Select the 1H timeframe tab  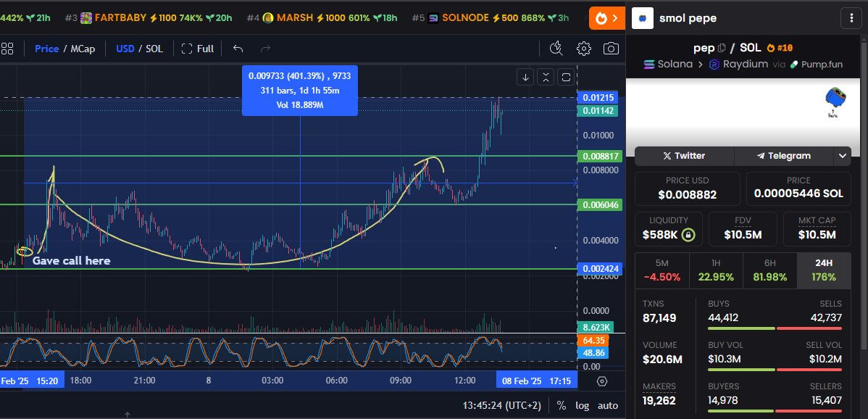coord(716,270)
